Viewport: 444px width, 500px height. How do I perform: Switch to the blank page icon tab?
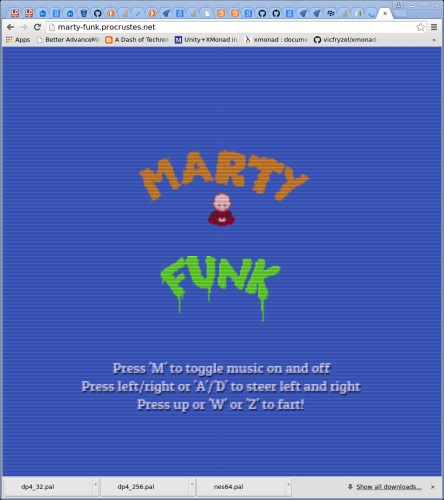pyautogui.click(x=207, y=13)
